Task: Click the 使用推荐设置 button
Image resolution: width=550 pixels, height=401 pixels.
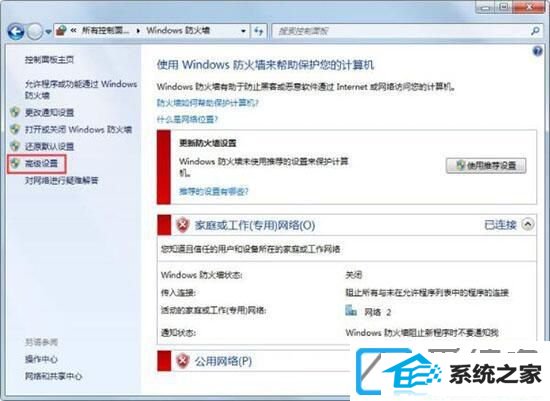Action: click(486, 166)
